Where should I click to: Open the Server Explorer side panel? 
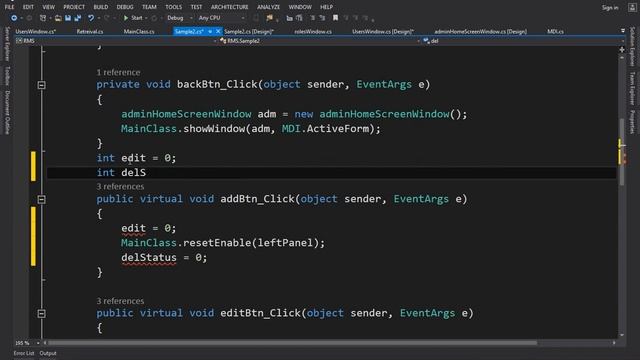tap(7, 44)
